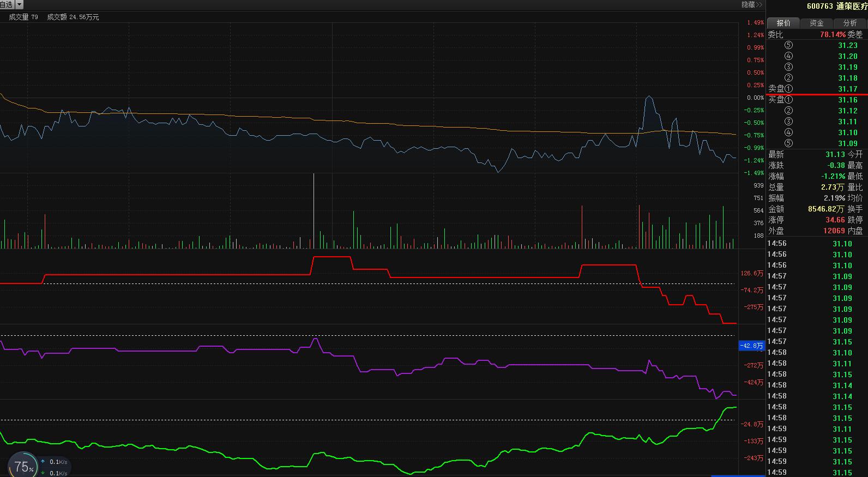Click the 金额 value 8546.82万

coord(826,209)
